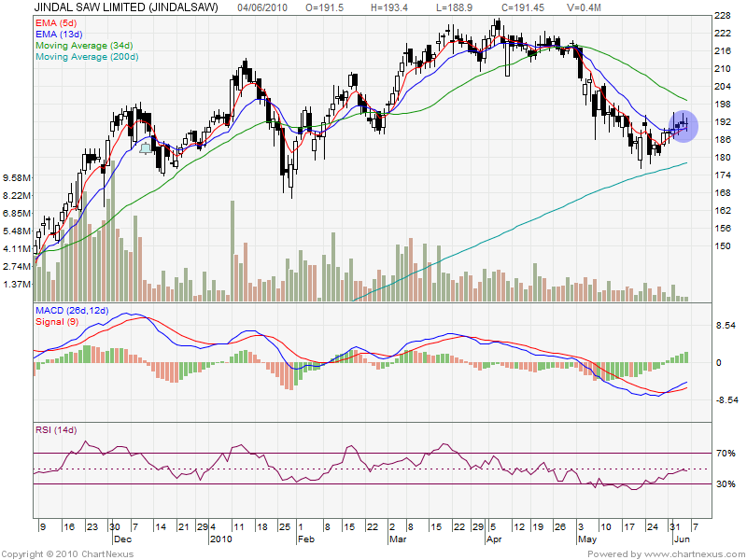Click the blue highlighted circle on latest candles

point(682,125)
